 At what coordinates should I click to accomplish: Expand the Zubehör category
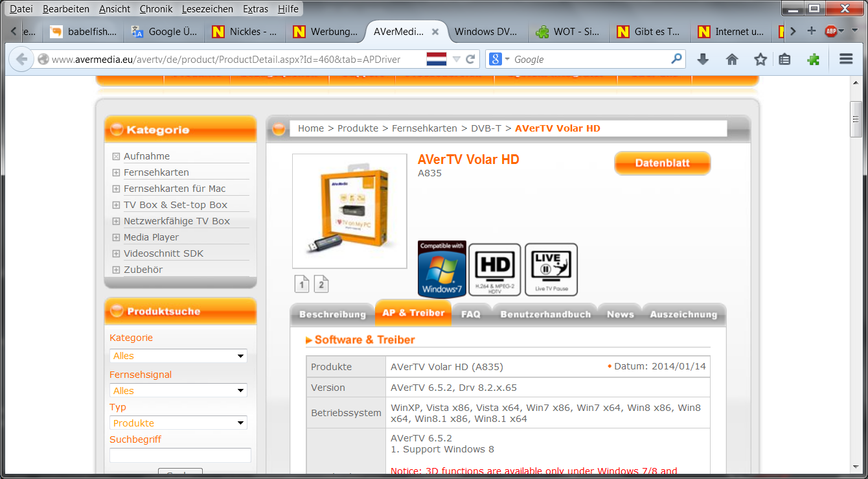click(x=116, y=270)
